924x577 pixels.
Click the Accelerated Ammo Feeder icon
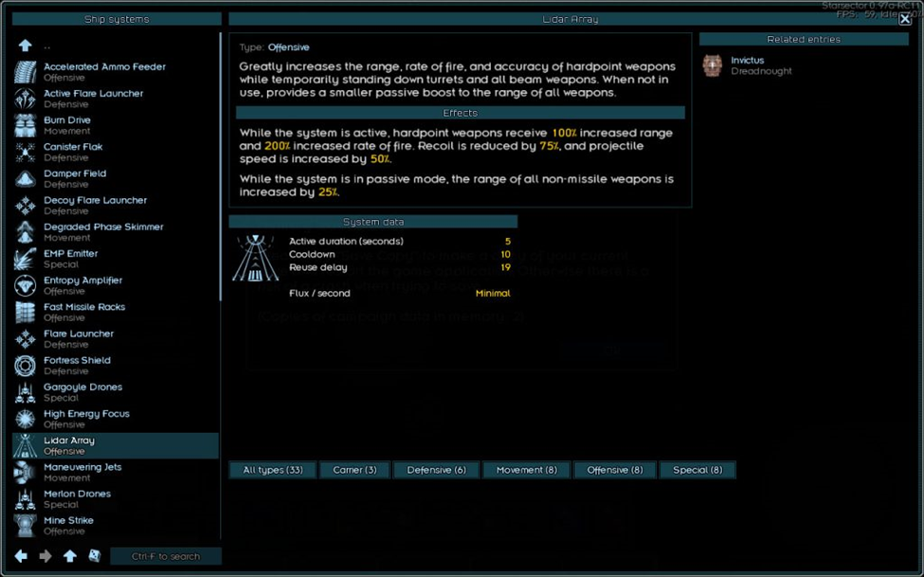pos(26,72)
